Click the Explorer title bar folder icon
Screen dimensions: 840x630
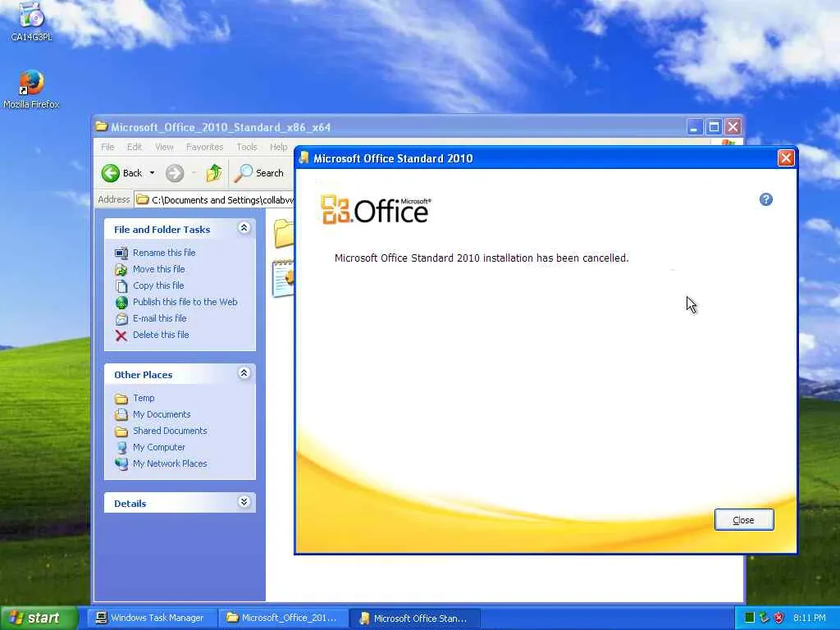101,126
